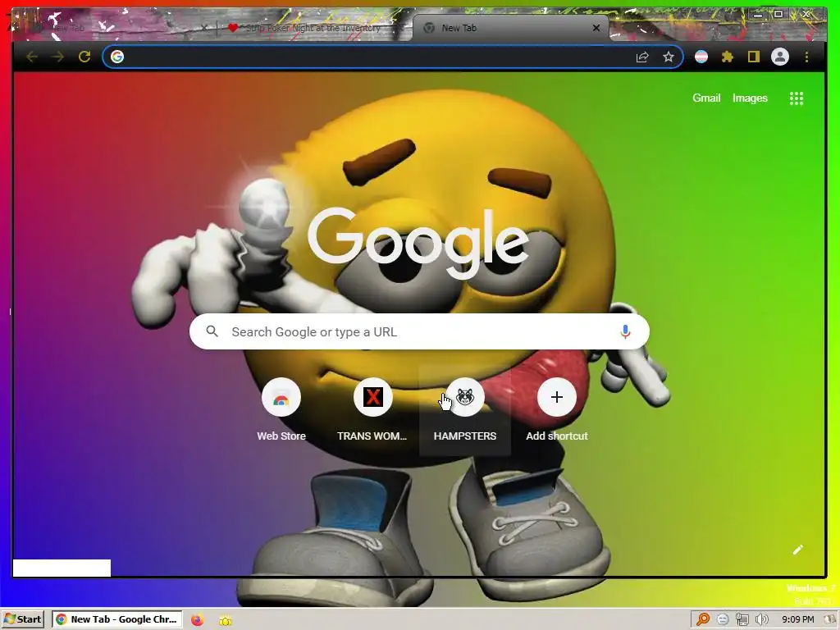Open the Web Store shortcut

coord(281,411)
